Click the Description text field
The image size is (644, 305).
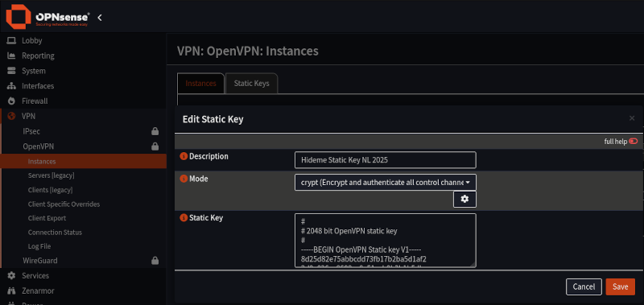[x=386, y=160]
